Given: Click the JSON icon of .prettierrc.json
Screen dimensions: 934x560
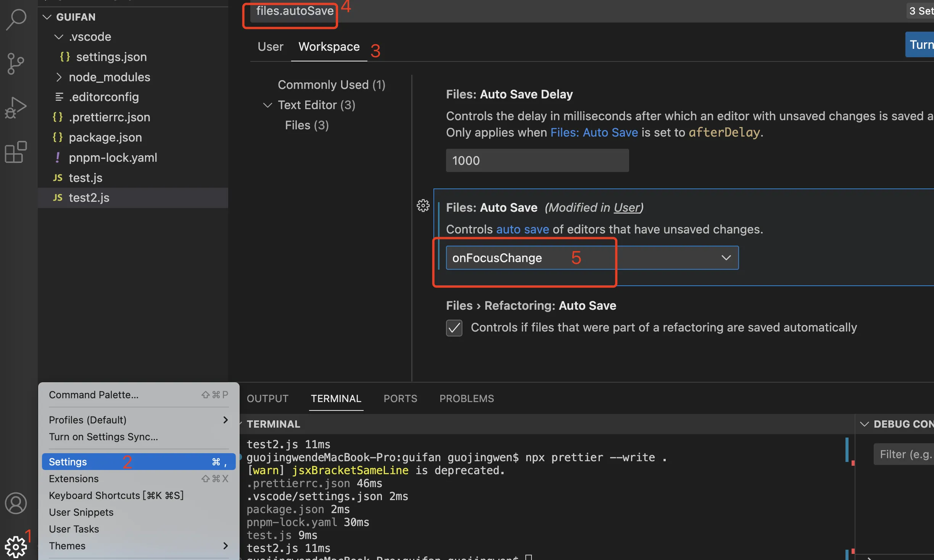Looking at the screenshot, I should pyautogui.click(x=58, y=117).
